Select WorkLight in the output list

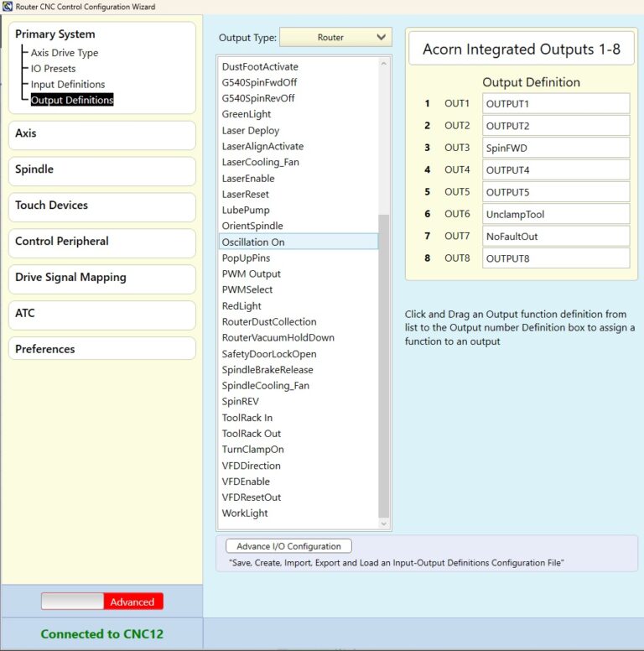coord(245,513)
